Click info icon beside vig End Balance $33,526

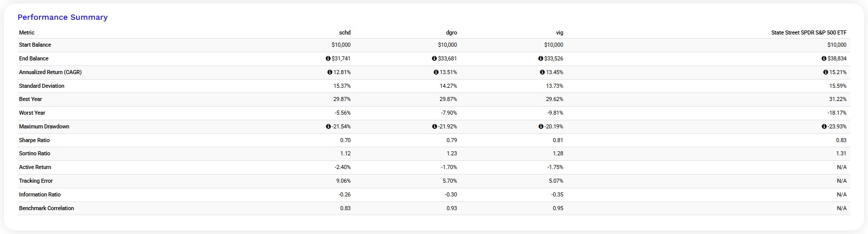click(541, 58)
